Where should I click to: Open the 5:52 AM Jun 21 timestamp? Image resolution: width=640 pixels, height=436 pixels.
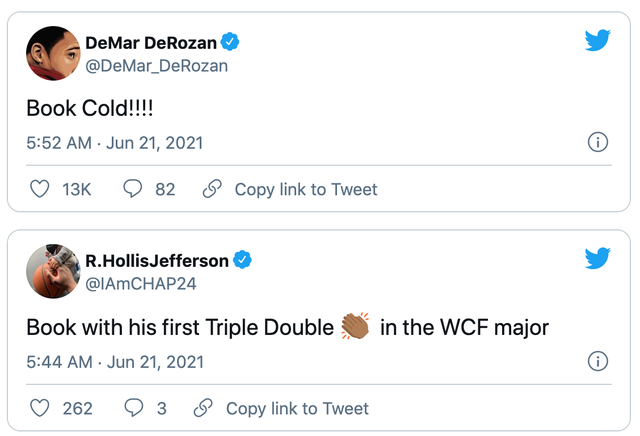pyautogui.click(x=114, y=143)
